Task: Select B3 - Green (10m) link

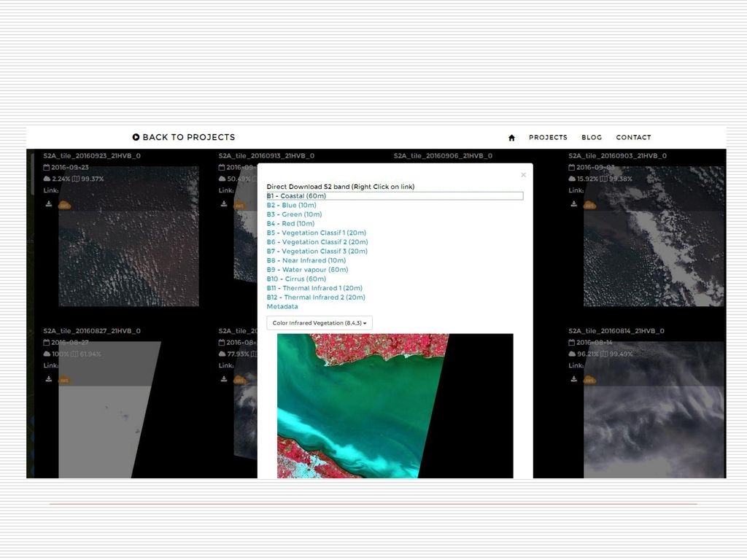Action: (x=295, y=214)
